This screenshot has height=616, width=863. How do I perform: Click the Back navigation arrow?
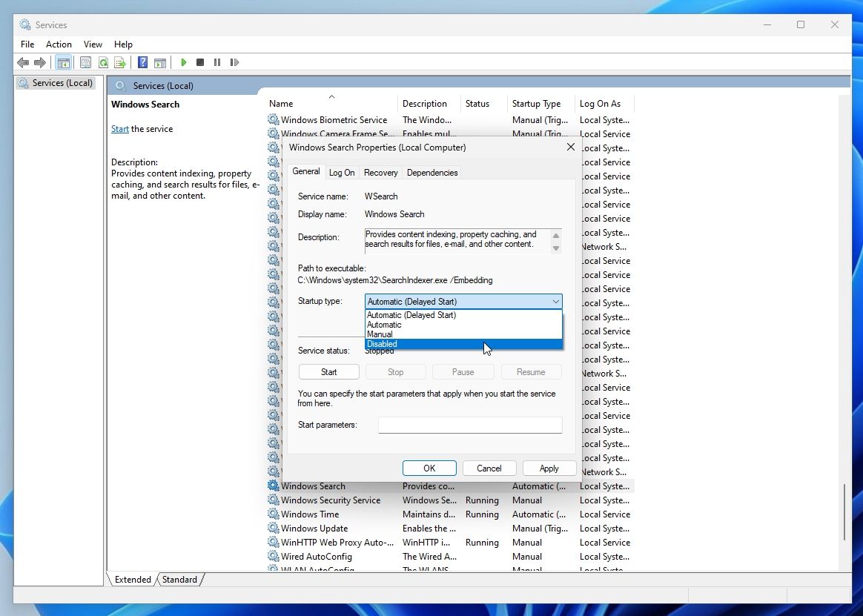(23, 62)
